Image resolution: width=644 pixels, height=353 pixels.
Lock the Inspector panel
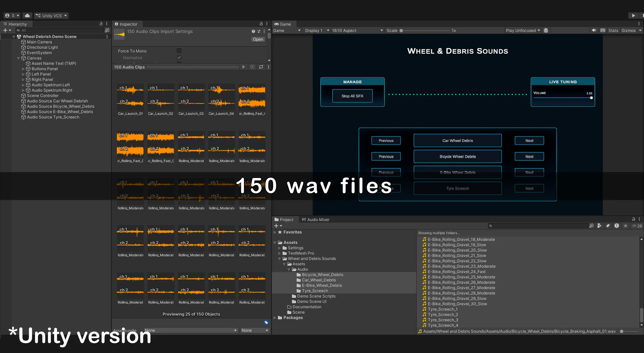(x=261, y=24)
